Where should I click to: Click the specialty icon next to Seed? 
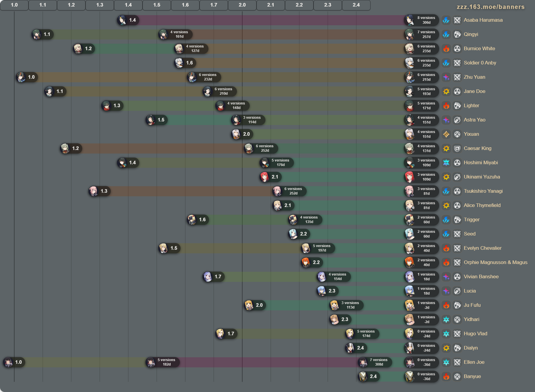(x=457, y=234)
